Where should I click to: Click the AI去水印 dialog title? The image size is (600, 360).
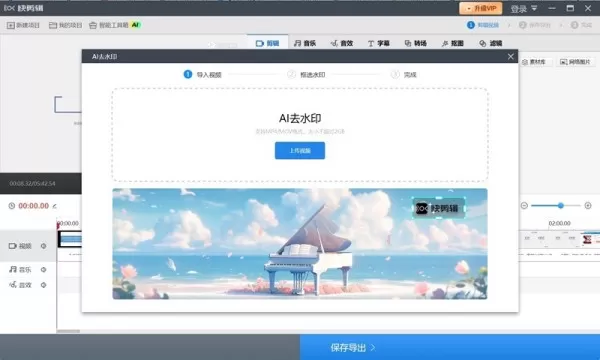pos(104,57)
